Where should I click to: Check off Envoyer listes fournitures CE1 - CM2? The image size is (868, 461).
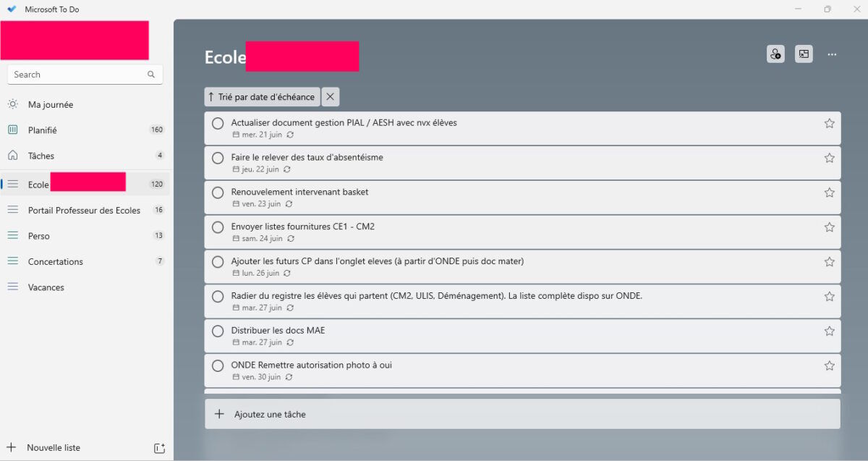[x=218, y=227]
